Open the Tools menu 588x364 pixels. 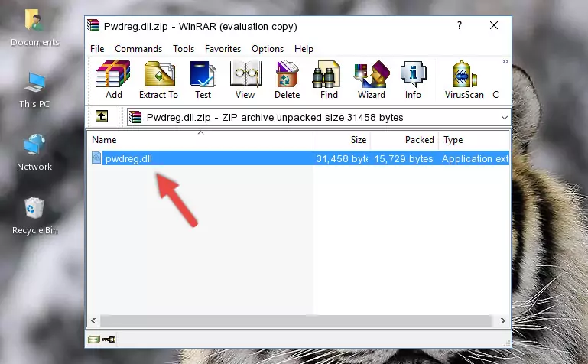click(x=184, y=49)
